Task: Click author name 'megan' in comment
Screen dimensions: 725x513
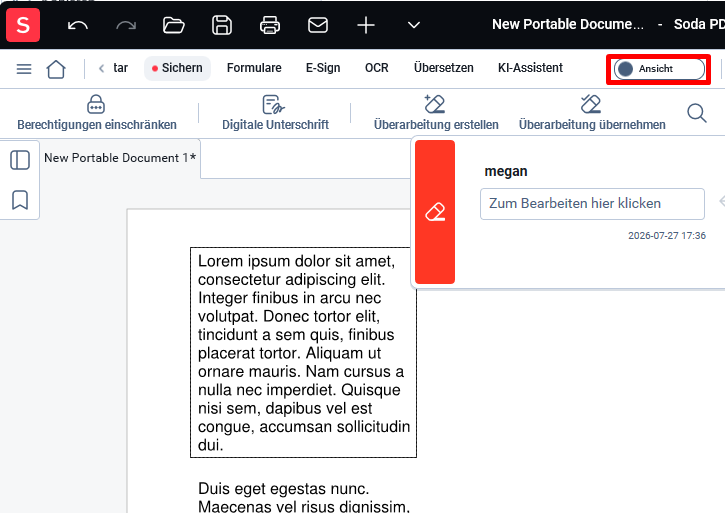Action: [x=506, y=171]
